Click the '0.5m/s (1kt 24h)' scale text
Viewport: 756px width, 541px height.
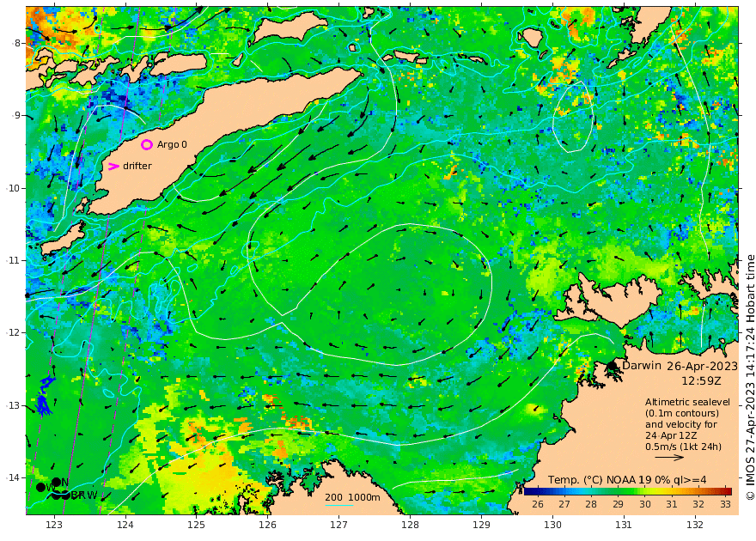(x=683, y=447)
